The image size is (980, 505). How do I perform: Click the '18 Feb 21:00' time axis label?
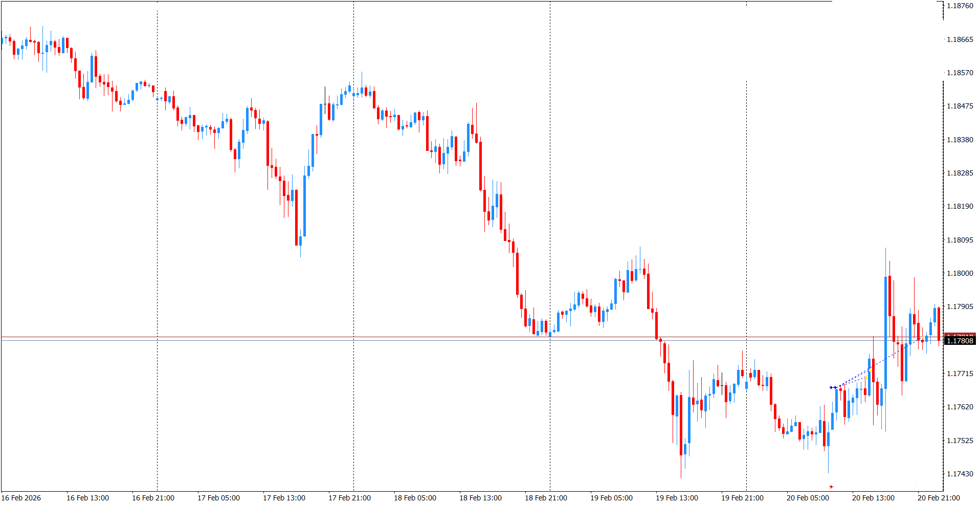pyautogui.click(x=546, y=498)
